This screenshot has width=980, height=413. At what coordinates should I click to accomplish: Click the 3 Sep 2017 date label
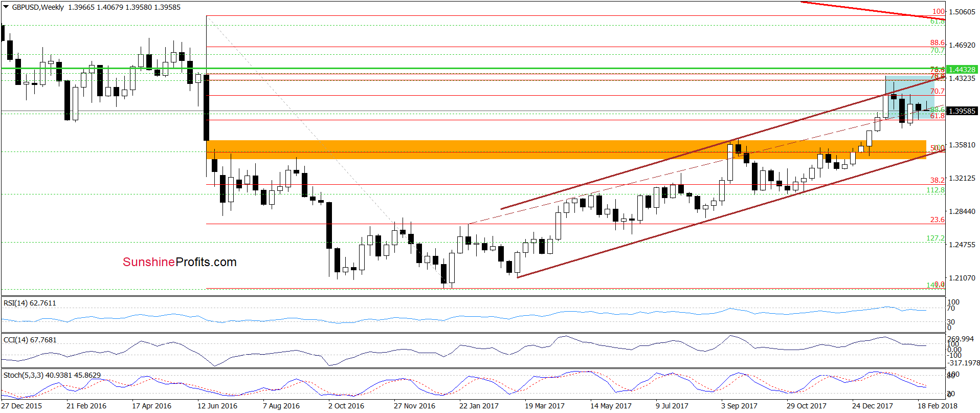(x=739, y=406)
